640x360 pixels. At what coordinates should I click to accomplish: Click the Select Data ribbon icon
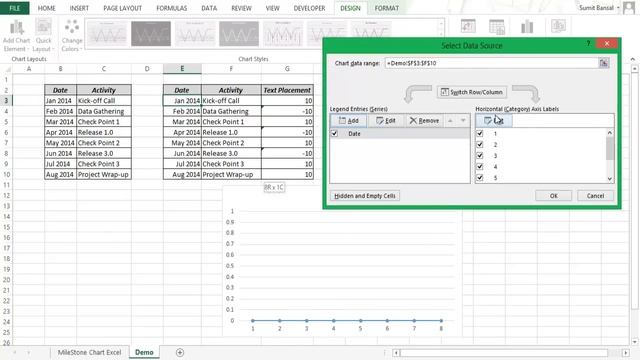pyautogui.click(x=497, y=27)
